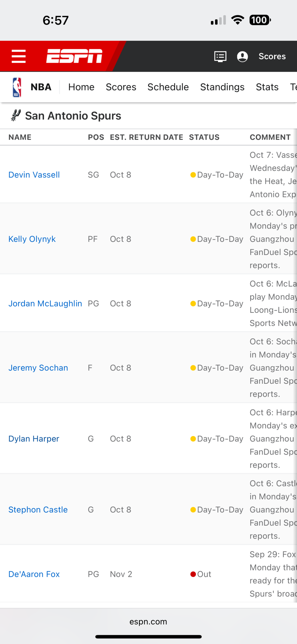Open the NBA Stats tab
Viewport: 297px width, 644px height.
(267, 87)
